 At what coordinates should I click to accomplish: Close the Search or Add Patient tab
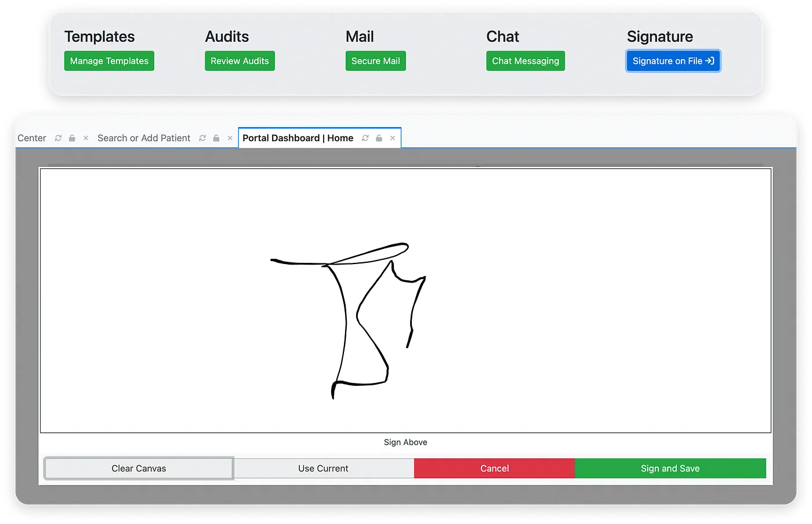230,138
